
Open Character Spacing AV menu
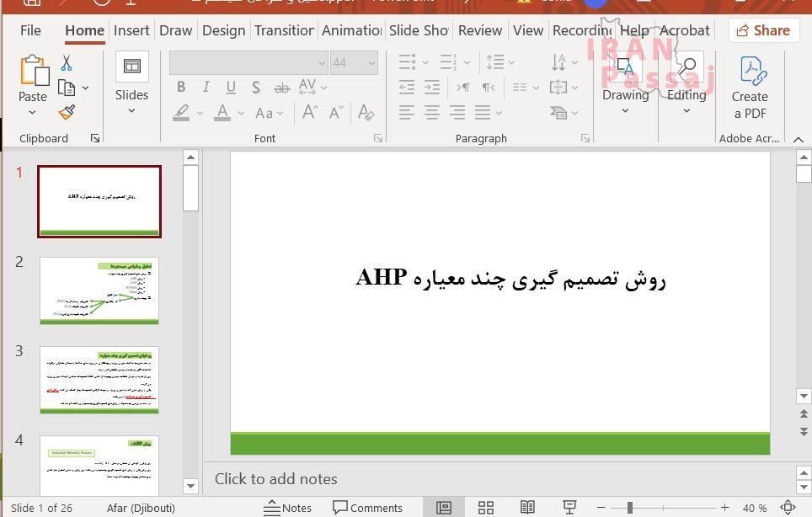313,87
